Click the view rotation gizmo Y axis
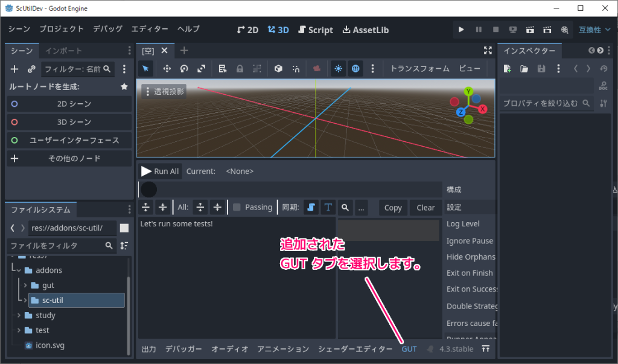The height and width of the screenshot is (364, 618). coord(468,92)
